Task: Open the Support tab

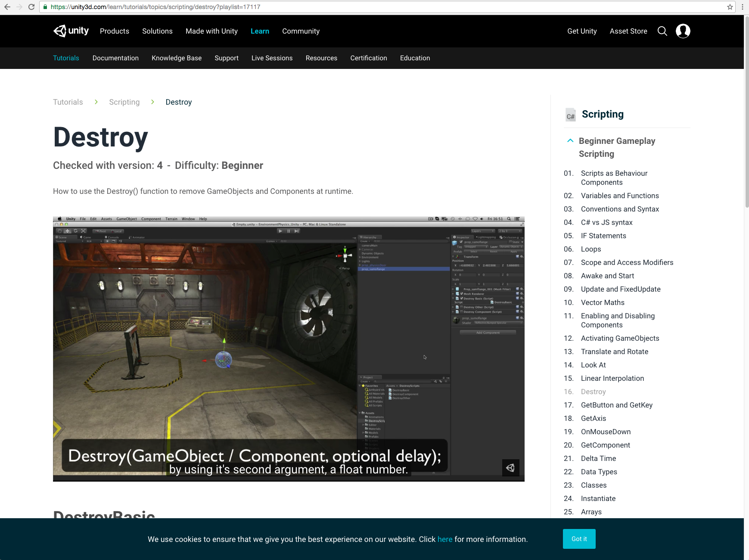Action: (227, 58)
